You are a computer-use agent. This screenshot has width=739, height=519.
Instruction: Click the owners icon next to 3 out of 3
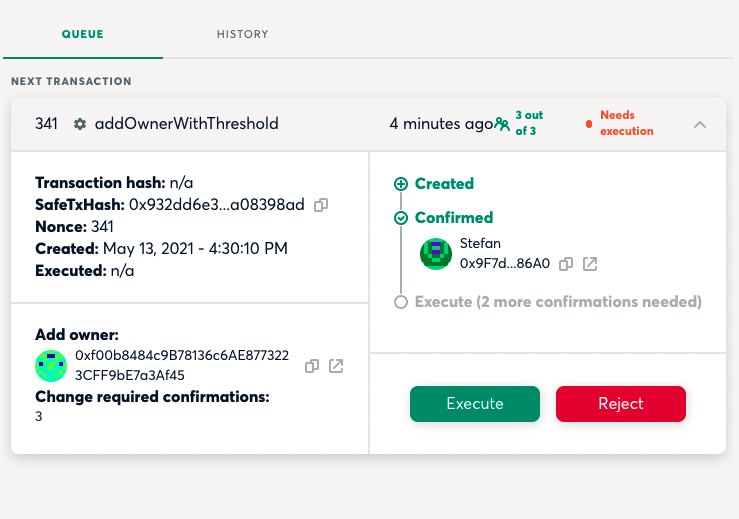click(x=502, y=124)
